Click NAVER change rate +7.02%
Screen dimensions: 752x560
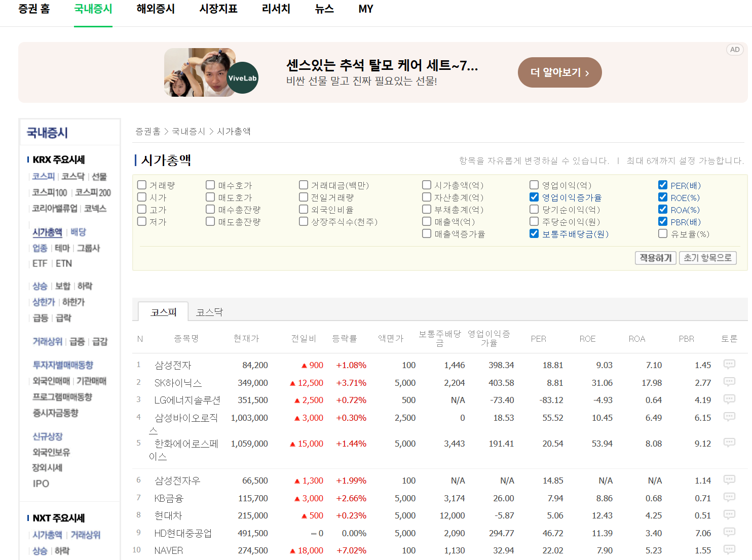click(351, 550)
